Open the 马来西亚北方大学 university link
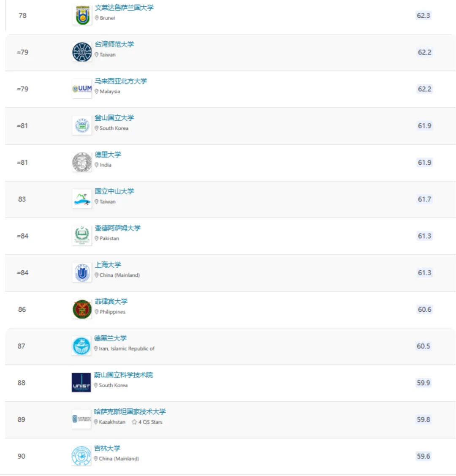This screenshot has height=476, width=456. click(x=121, y=81)
